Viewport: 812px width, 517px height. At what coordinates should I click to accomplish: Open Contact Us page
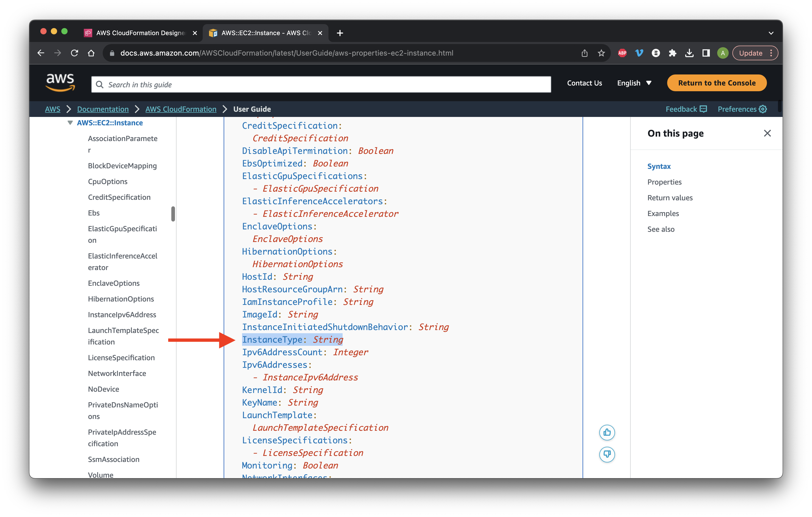tap(584, 83)
